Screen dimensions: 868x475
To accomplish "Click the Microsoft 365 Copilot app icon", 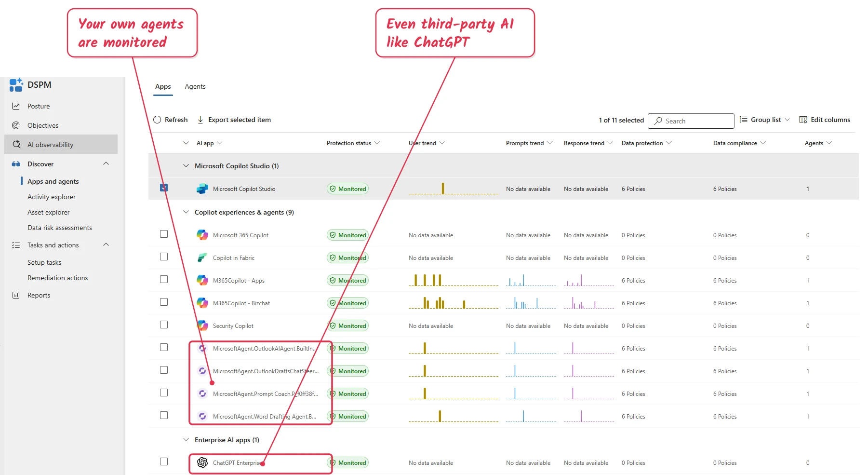I will click(202, 235).
